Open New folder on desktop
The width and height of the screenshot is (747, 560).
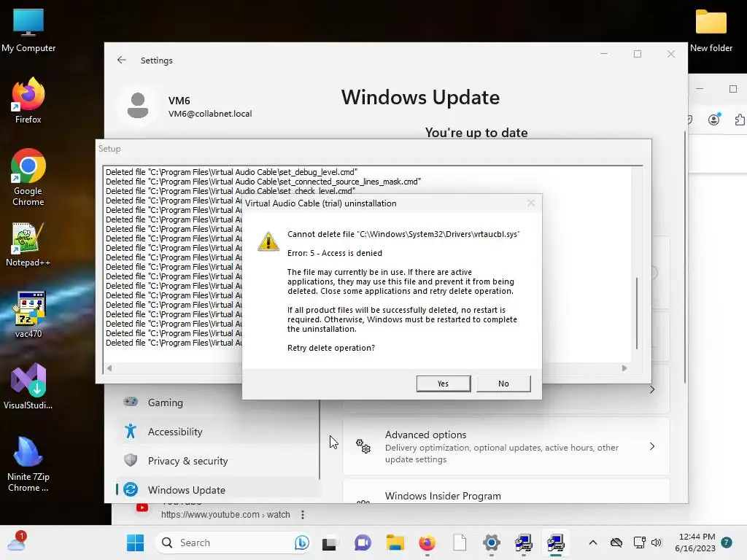click(711, 30)
